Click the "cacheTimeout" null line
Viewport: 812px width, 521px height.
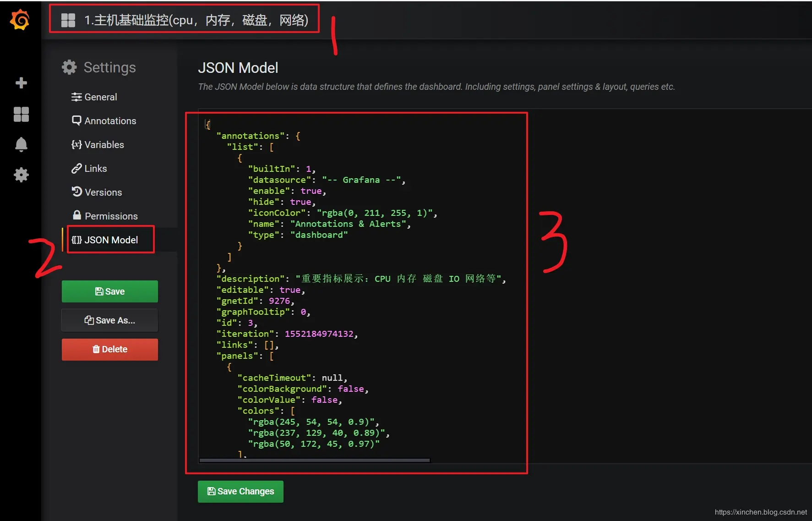pos(292,378)
